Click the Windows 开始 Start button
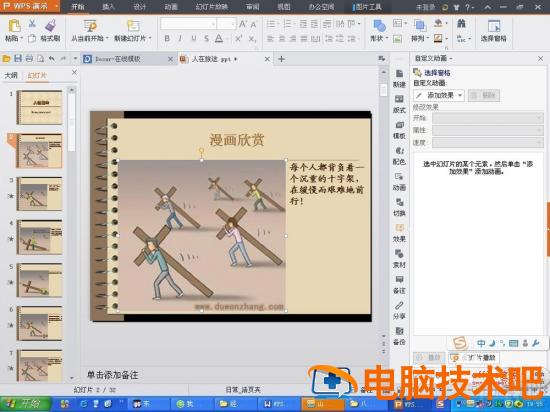The width and height of the screenshot is (550, 412). [26, 404]
